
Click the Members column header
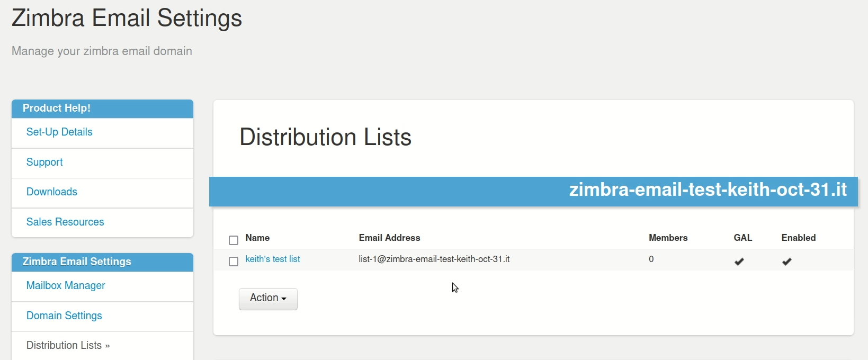tap(668, 238)
